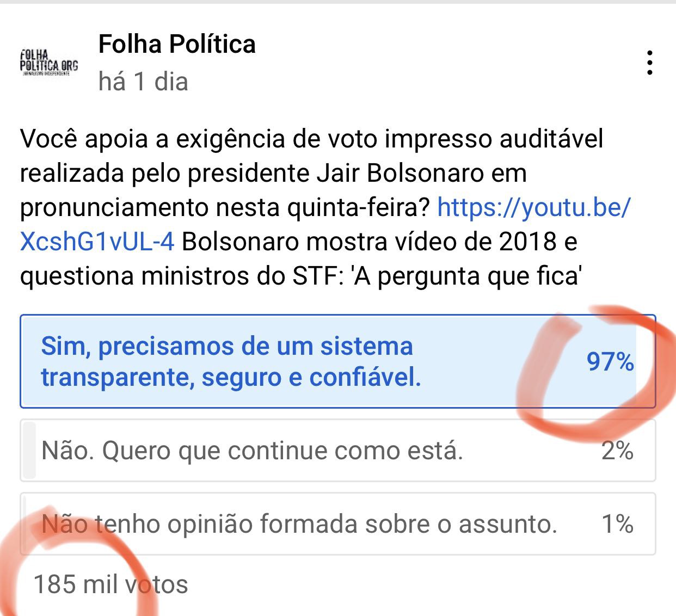Choose 'Não tenho opinião formada sobre o assunto.'
676x616 pixels.
tap(299, 524)
